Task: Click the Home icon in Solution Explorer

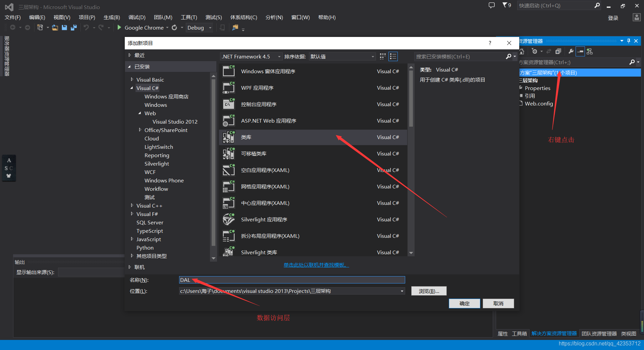Action: click(x=522, y=51)
